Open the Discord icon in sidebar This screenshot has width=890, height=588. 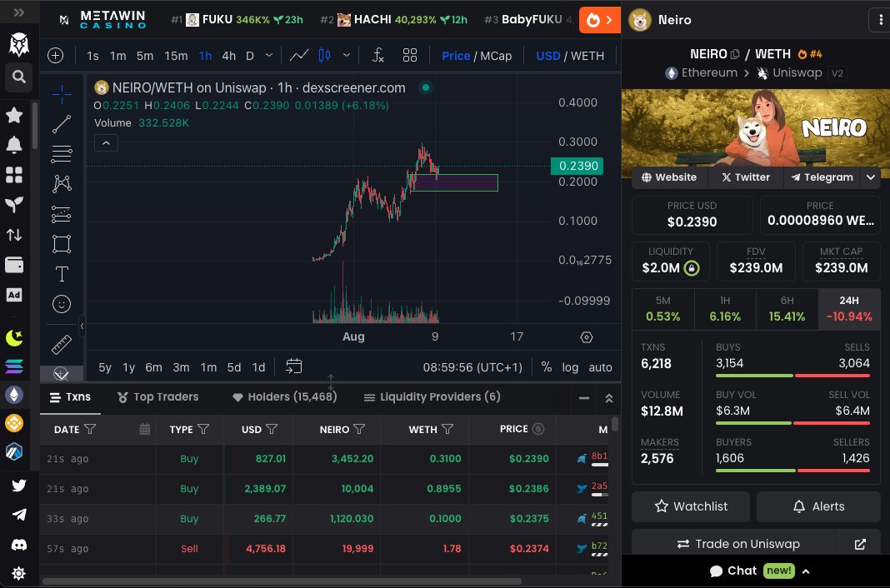pos(18,545)
